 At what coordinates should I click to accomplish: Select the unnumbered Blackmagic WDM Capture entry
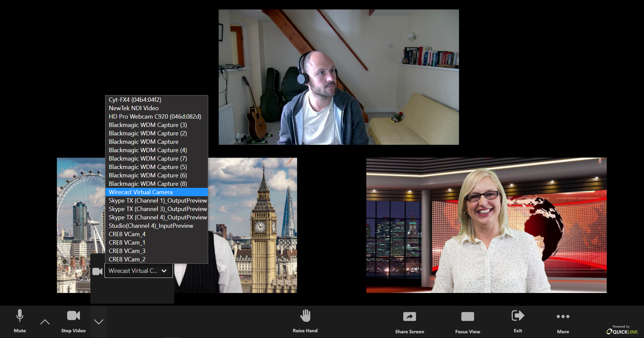click(156, 142)
